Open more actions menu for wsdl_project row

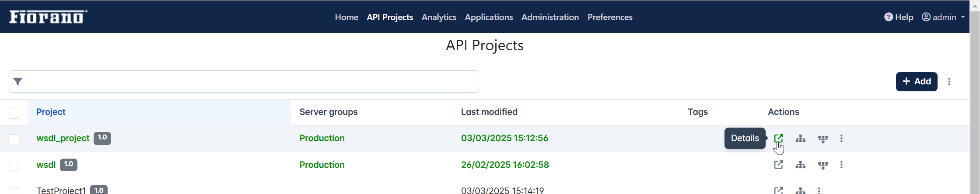pos(841,139)
